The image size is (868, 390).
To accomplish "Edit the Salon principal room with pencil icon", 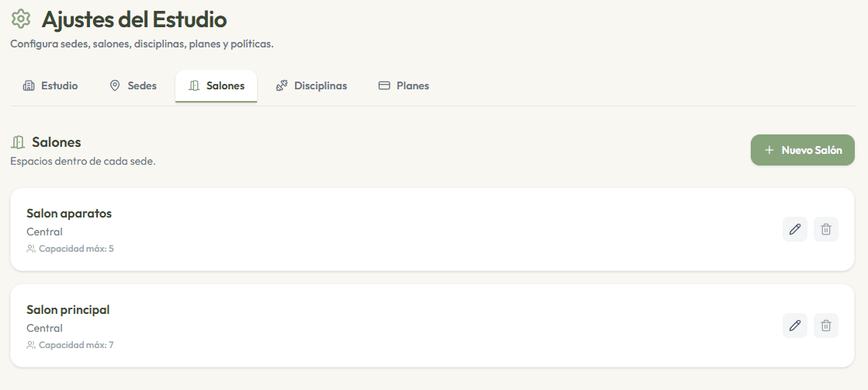I will (x=795, y=326).
